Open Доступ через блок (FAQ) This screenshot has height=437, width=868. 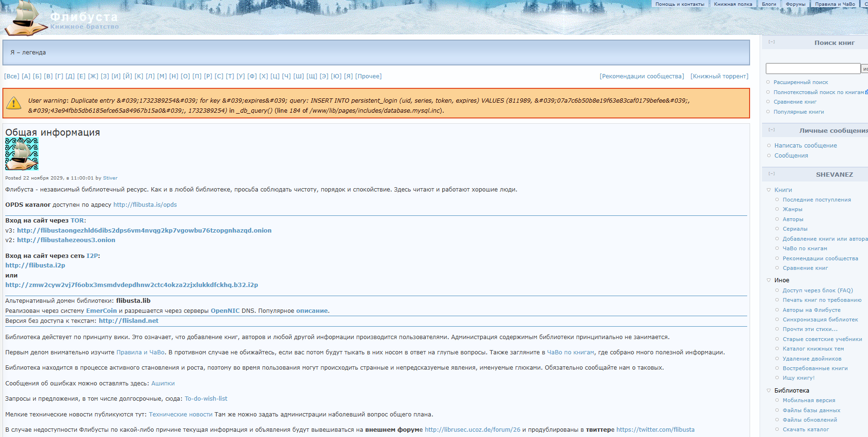point(817,290)
